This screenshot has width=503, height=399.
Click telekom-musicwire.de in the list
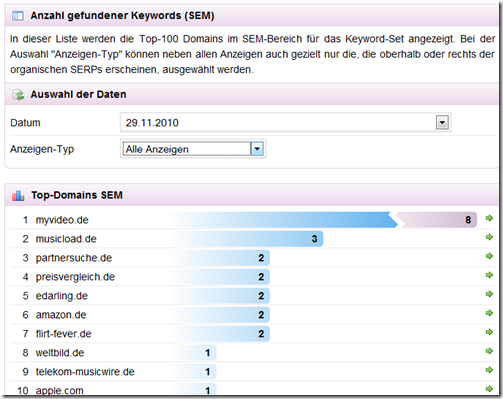tap(85, 372)
